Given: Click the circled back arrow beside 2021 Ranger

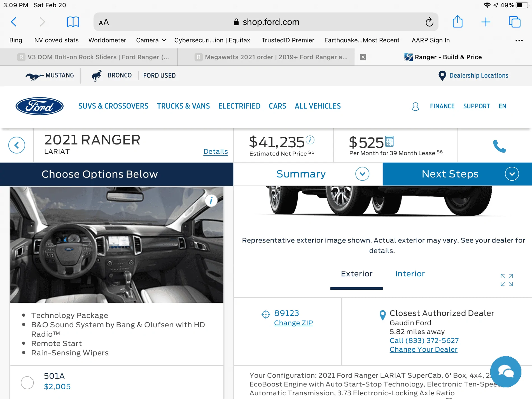Looking at the screenshot, I should 17,145.
